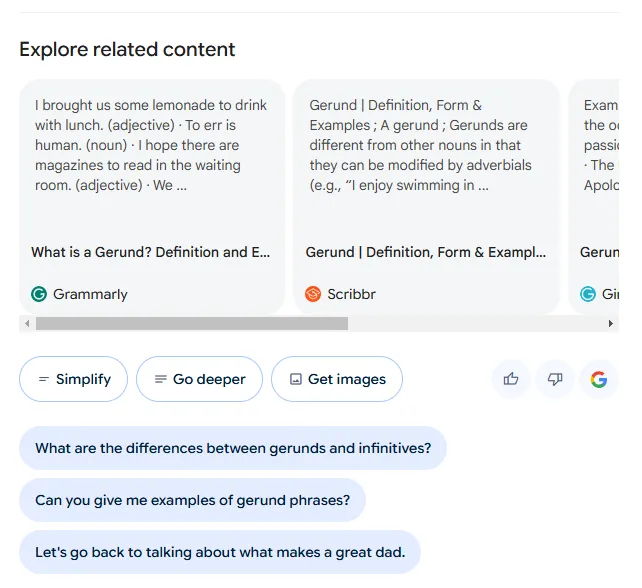Click the Google logo icon
642x588 pixels.
click(599, 379)
